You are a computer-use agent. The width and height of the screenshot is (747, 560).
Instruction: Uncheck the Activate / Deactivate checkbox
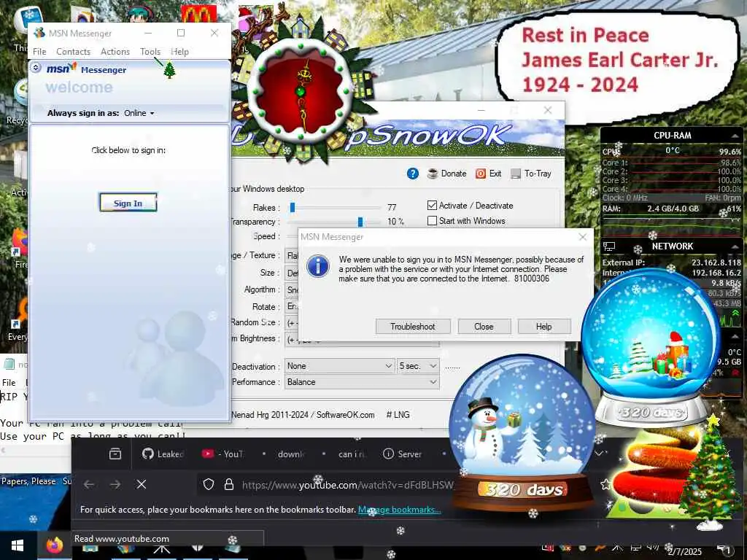pos(432,205)
